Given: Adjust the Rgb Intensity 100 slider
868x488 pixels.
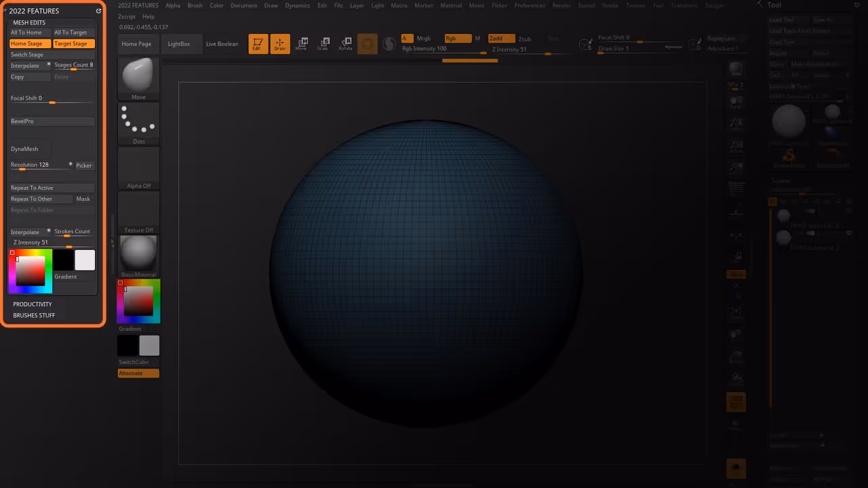Looking at the screenshot, I should pyautogui.click(x=443, y=49).
